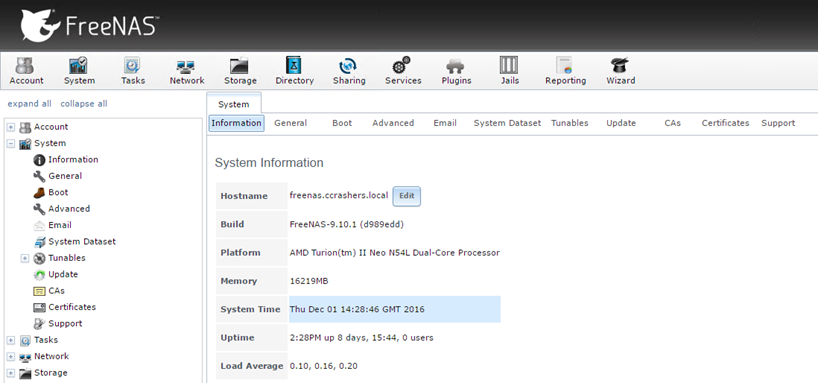The height and width of the screenshot is (383, 818).
Task: Click the Tunables icon in the tree
Action: click(39, 258)
